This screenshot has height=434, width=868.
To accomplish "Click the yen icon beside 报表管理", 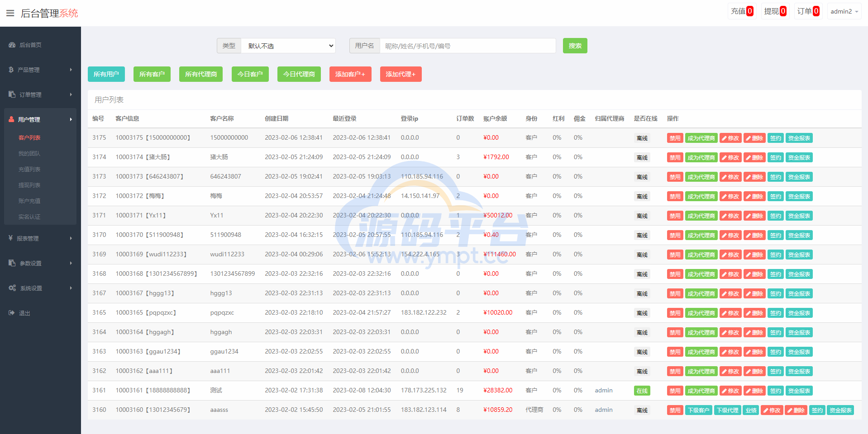I will click(x=11, y=238).
